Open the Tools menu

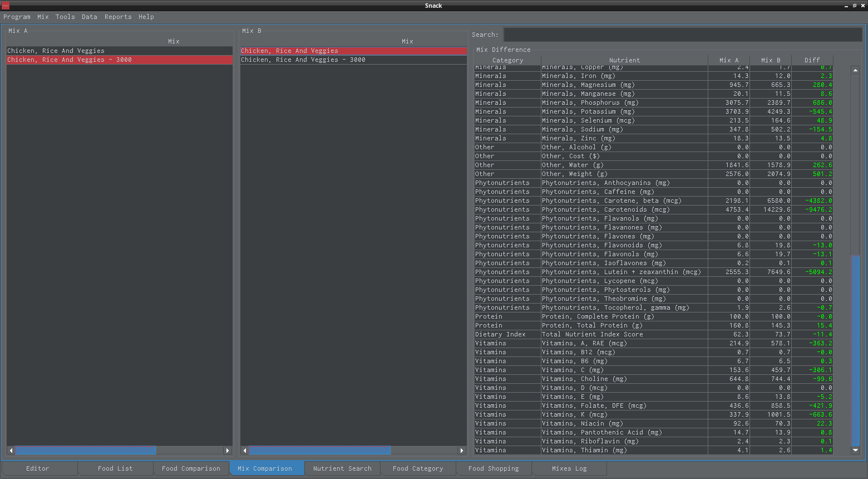pyautogui.click(x=65, y=17)
